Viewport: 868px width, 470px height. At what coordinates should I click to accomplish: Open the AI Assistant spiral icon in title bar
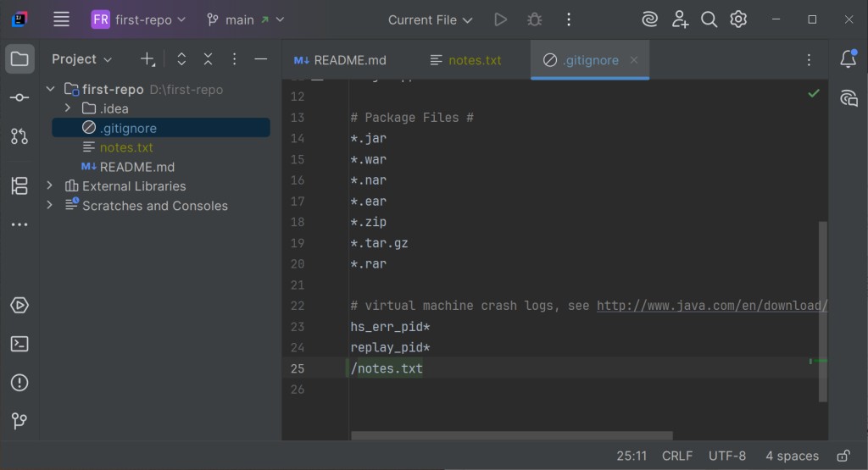coord(649,20)
